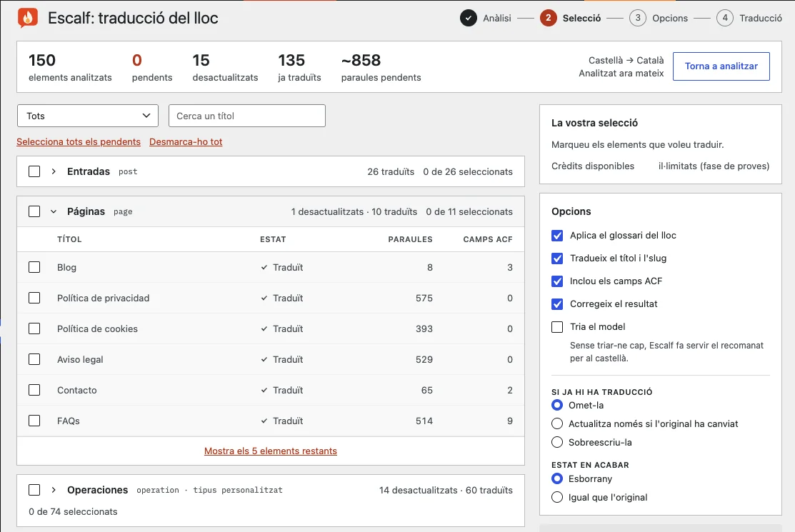Image resolution: width=795 pixels, height=532 pixels.
Task: Select the FAQs page checkbox
Action: (x=34, y=421)
